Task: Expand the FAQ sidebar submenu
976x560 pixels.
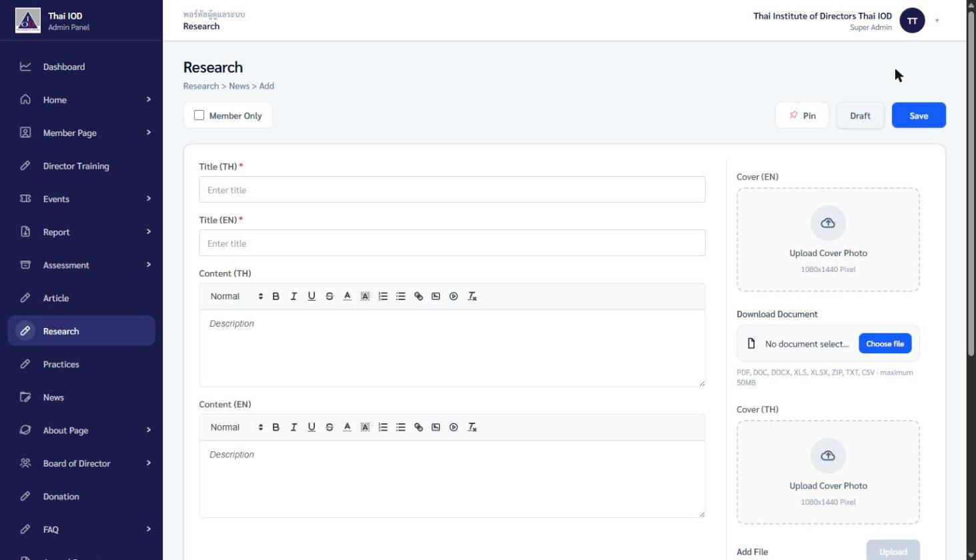Action: pyautogui.click(x=148, y=529)
